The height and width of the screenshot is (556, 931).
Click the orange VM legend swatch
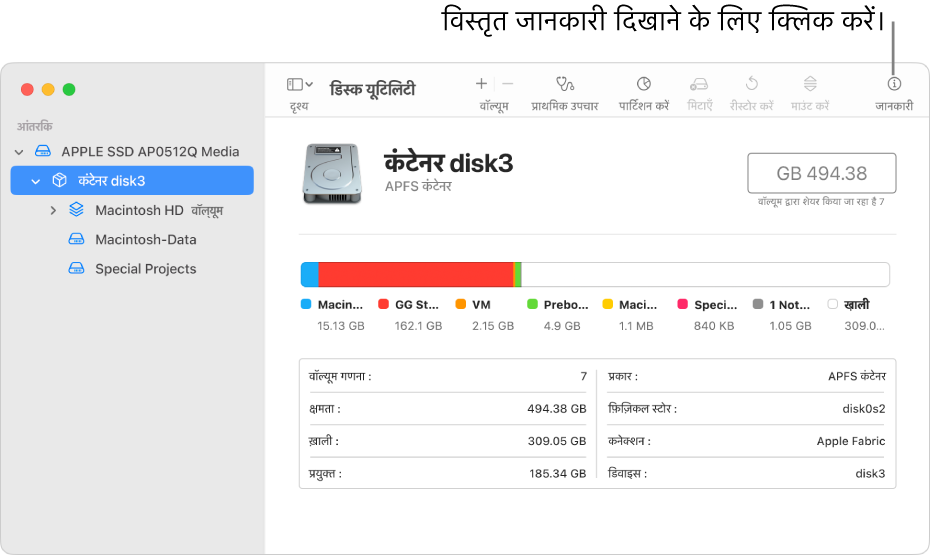click(x=461, y=304)
